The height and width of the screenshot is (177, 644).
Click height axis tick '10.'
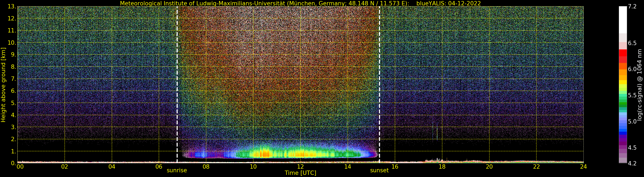coord(12,43)
